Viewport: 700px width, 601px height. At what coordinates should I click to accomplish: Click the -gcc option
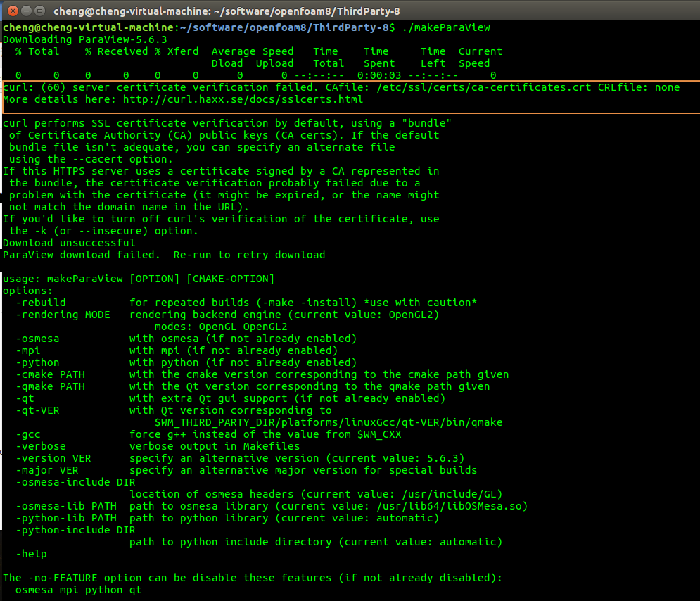[27, 434]
